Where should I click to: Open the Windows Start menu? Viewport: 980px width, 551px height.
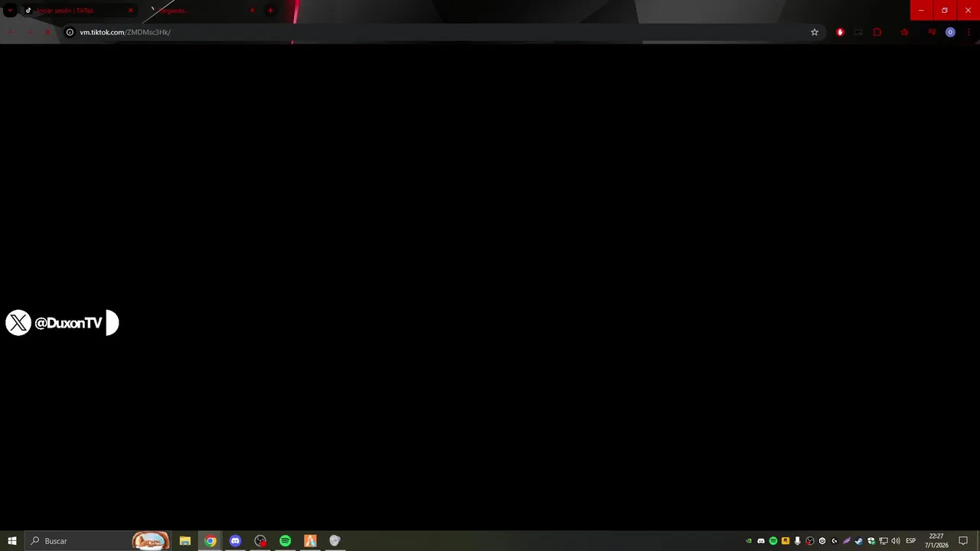[x=12, y=541]
